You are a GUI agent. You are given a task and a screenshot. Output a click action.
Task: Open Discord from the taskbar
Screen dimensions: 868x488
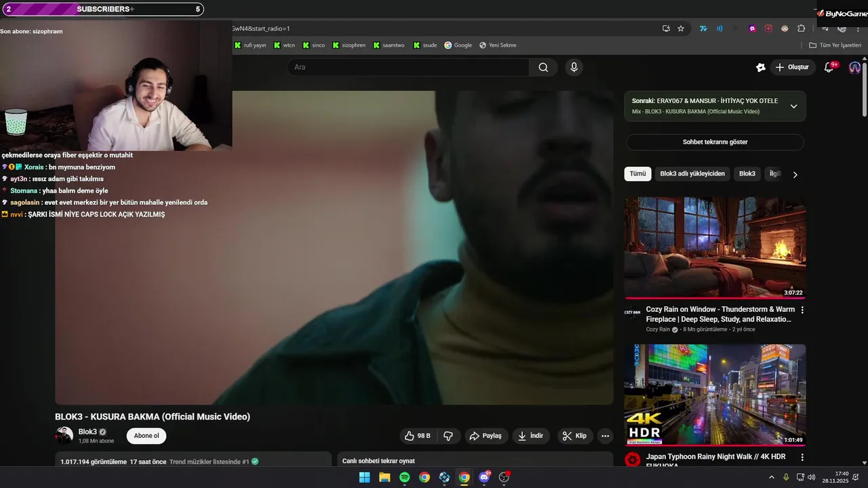coord(484,477)
